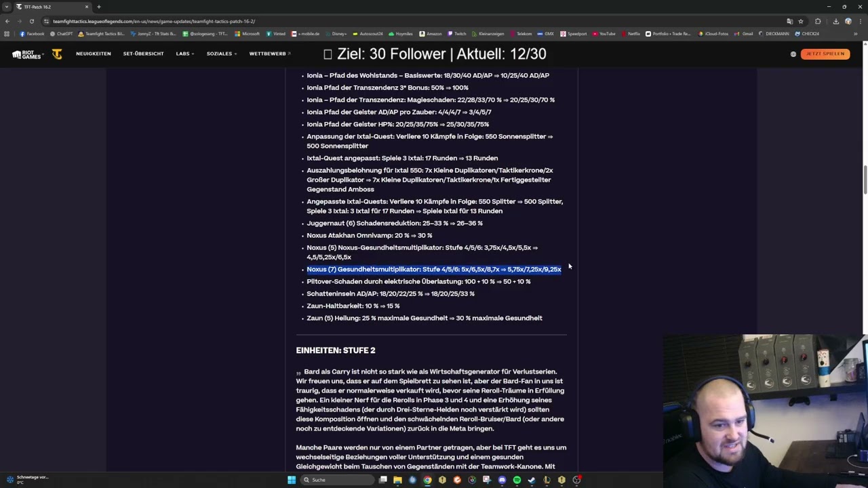Image resolution: width=868 pixels, height=488 pixels.
Task: Open OBS Studio from the taskbar
Action: pos(576,480)
